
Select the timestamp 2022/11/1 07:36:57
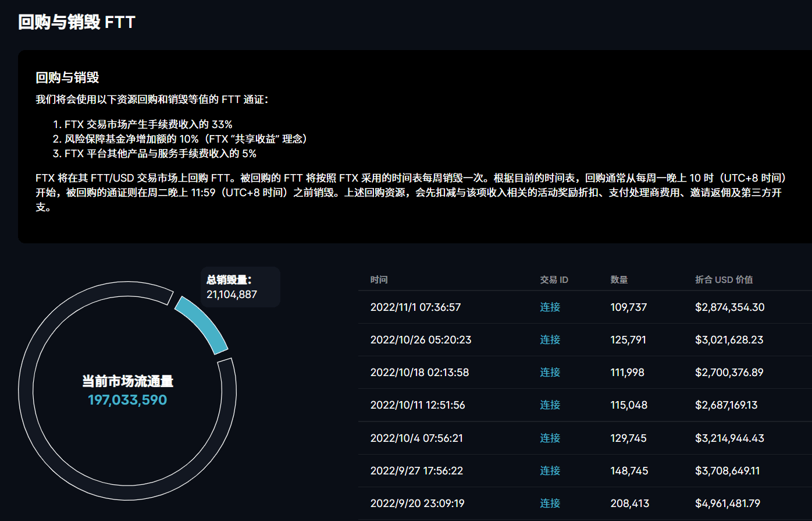pyautogui.click(x=416, y=307)
